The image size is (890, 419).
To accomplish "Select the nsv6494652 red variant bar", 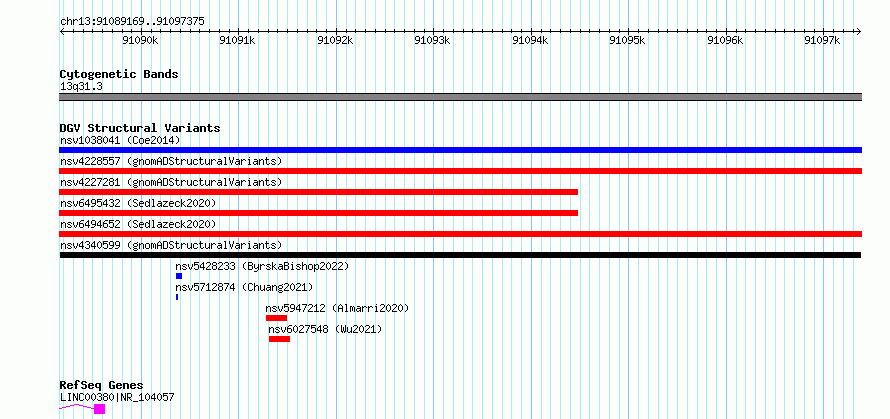I will coord(460,234).
